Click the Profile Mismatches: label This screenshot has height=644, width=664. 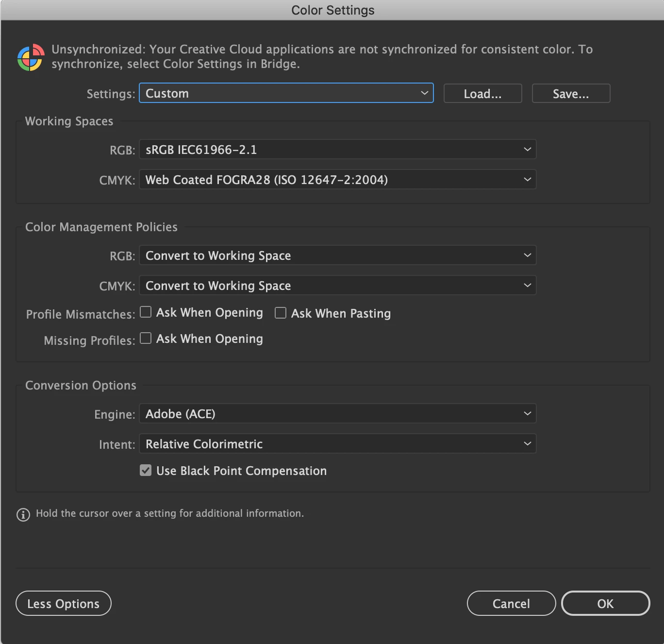click(81, 314)
